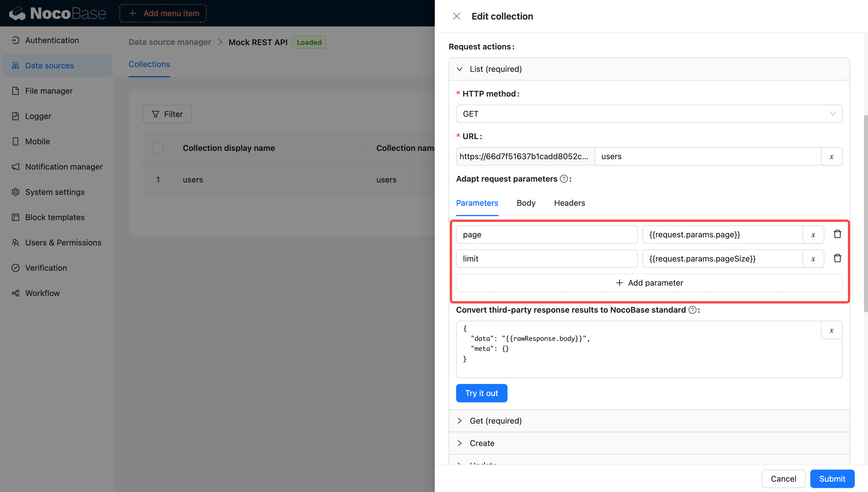Viewport: 868px width, 492px height.
Task: Open variable picker in URL field
Action: pos(831,156)
